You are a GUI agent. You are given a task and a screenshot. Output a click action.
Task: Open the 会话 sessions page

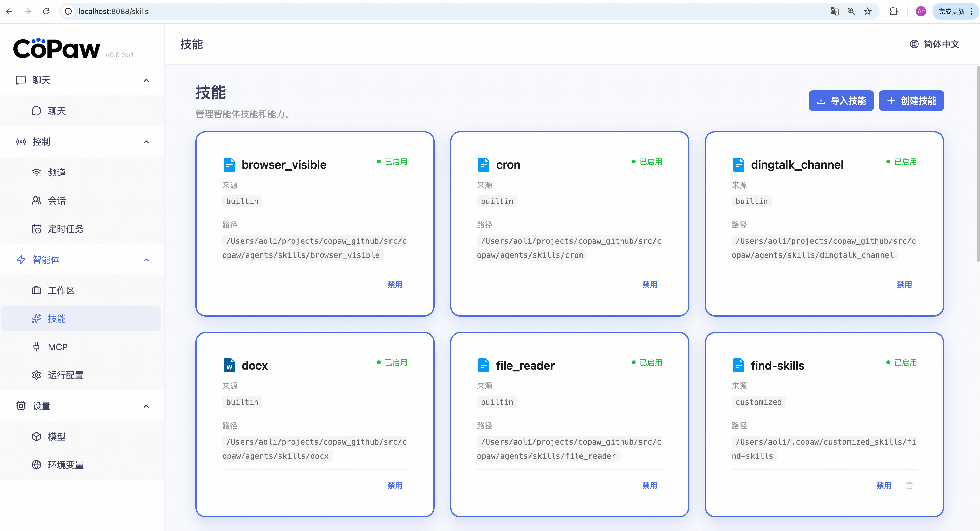point(81,201)
